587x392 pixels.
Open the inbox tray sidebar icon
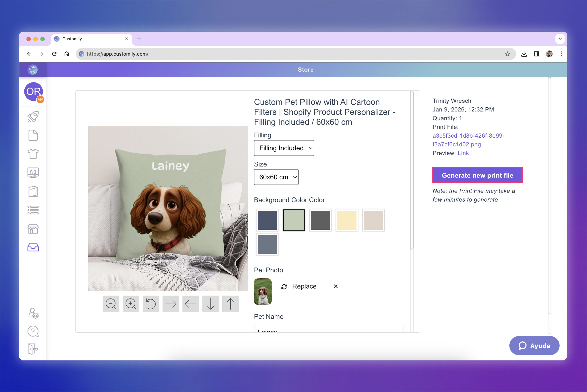click(33, 247)
